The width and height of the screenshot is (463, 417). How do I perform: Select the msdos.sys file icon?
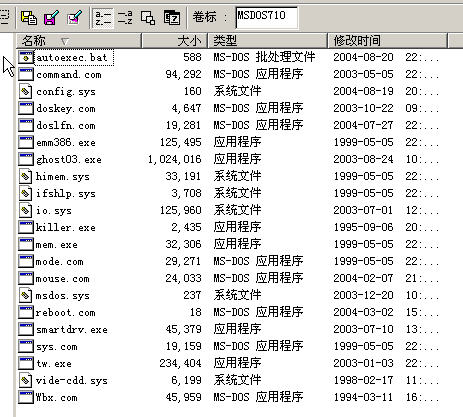click(x=26, y=295)
